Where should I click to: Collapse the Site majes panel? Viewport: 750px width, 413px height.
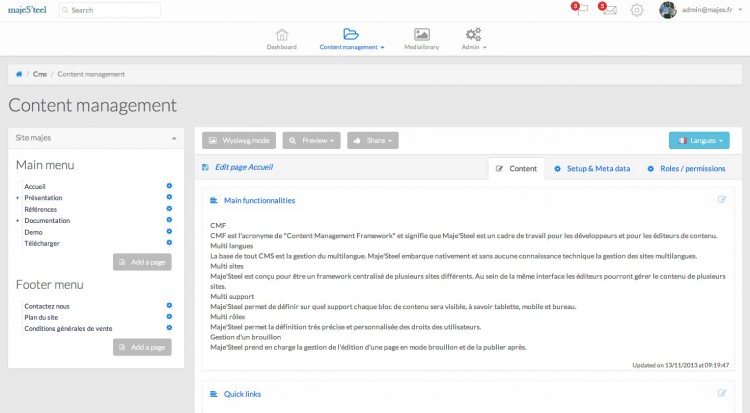tap(174, 138)
